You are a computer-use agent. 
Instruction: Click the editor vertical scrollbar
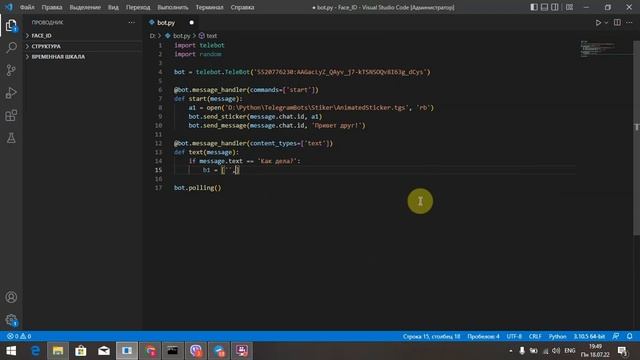pos(636,138)
